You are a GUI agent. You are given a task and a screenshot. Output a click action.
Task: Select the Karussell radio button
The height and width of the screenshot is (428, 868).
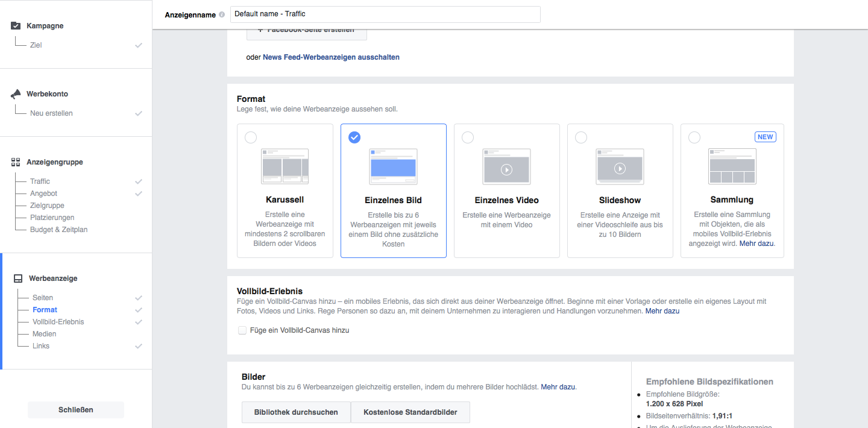tap(251, 138)
